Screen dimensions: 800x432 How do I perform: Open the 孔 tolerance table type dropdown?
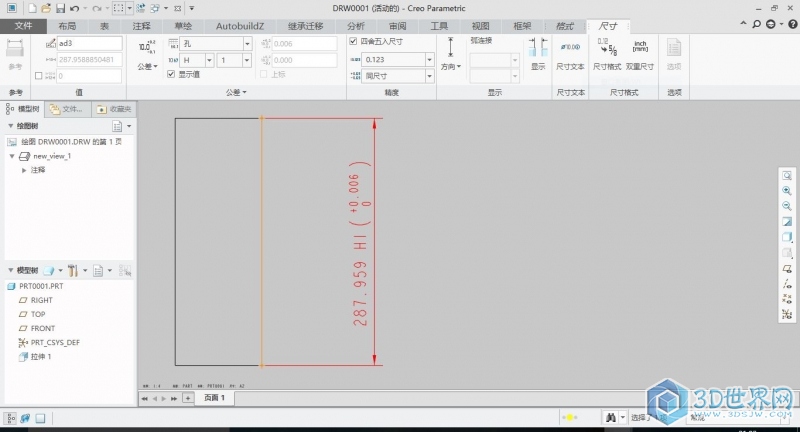247,44
